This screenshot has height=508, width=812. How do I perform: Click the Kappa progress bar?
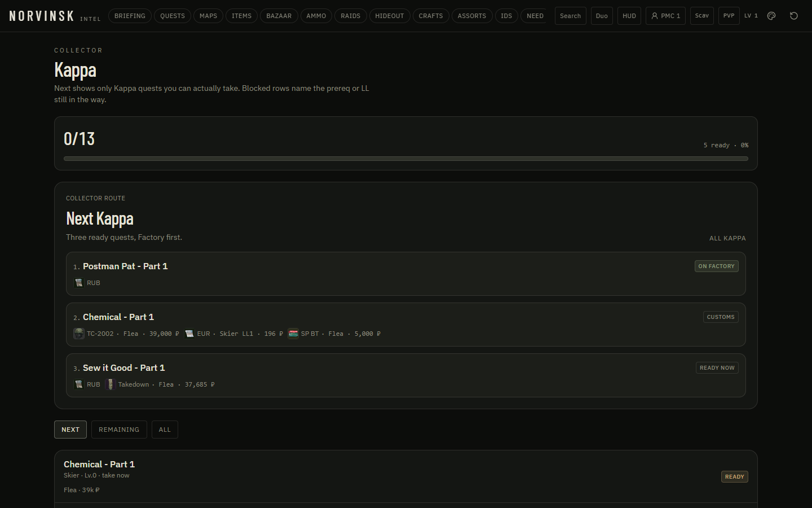coord(406,159)
